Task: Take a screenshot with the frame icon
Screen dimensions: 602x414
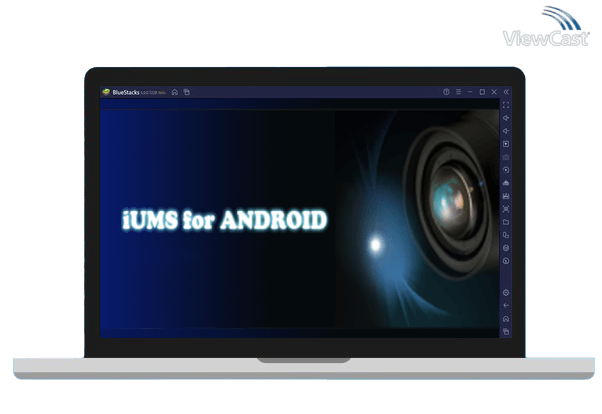Action: click(506, 209)
